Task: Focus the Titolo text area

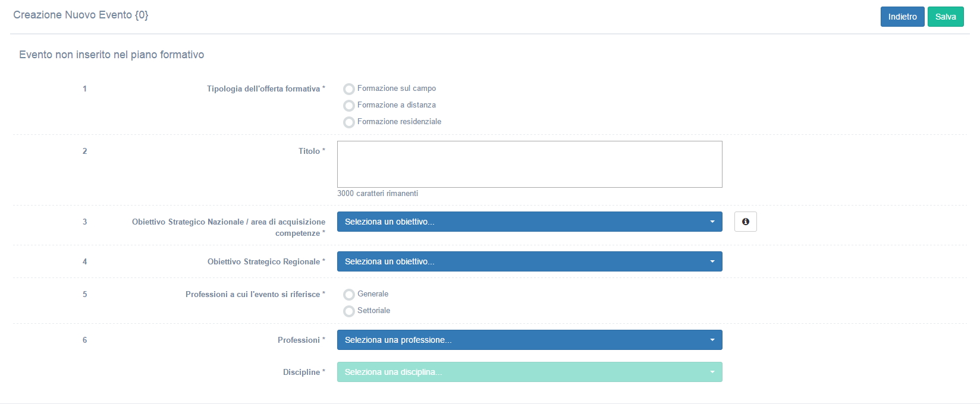Action: click(529, 164)
